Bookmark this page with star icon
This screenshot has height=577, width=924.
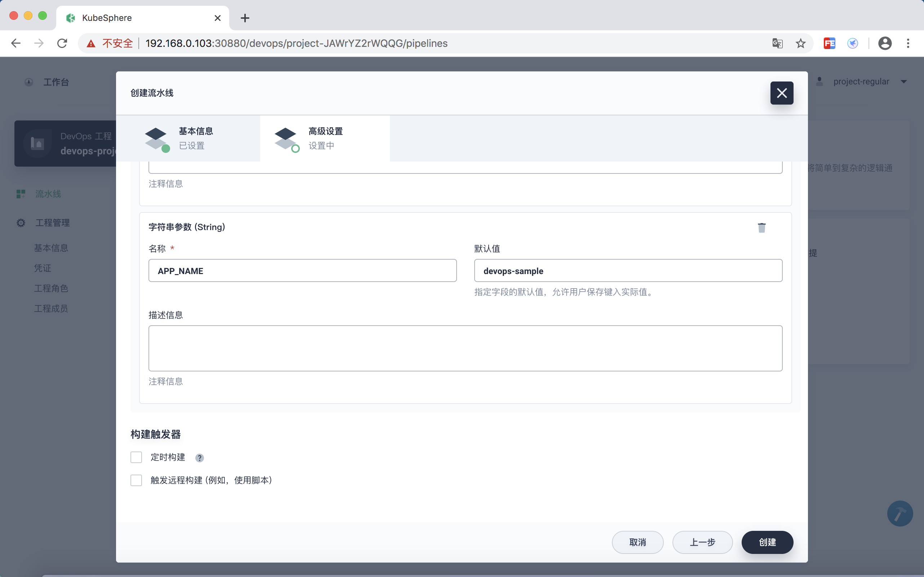click(x=800, y=44)
